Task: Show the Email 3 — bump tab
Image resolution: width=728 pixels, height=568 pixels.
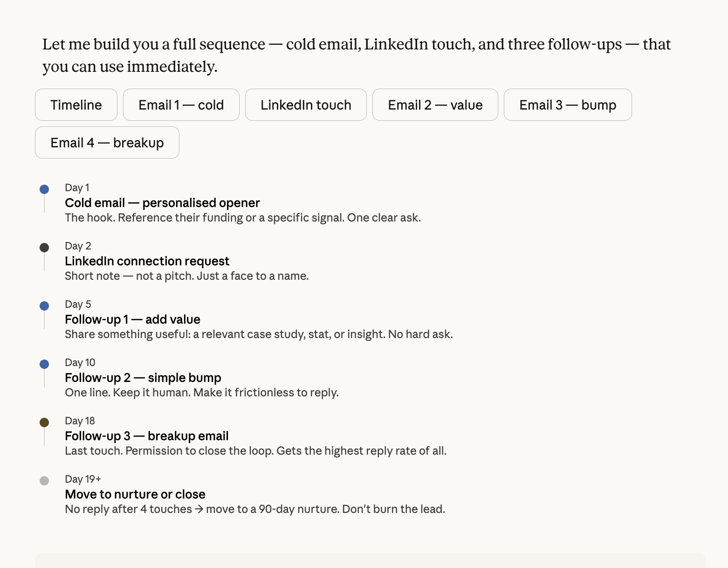Action: [567, 105]
